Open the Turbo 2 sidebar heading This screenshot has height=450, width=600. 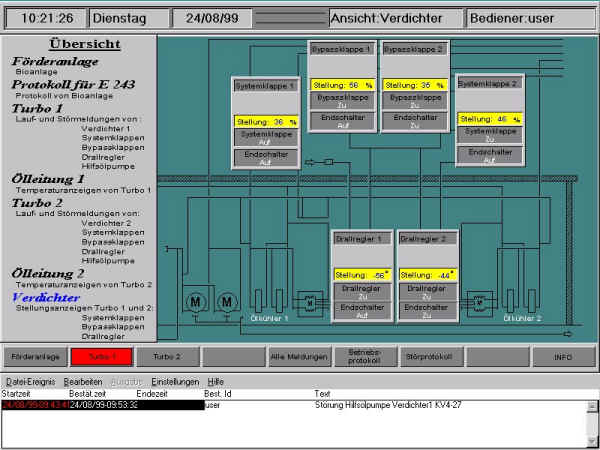point(37,203)
